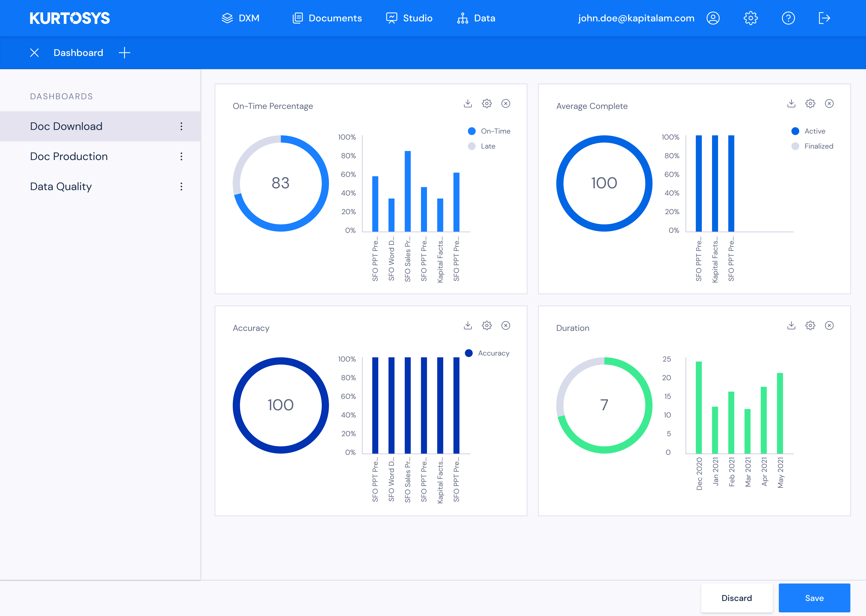Click the Kurtosys logo
Viewport: 866px width, 616px height.
point(70,18)
